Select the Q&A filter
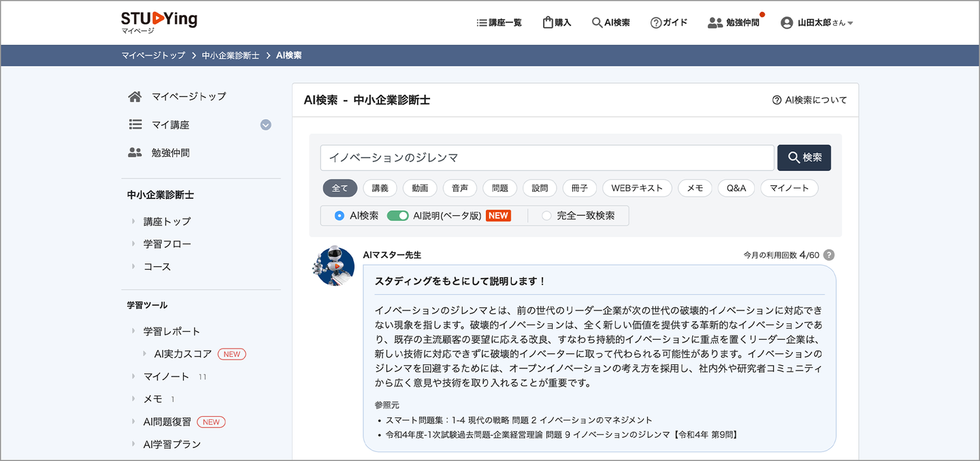 coord(736,188)
